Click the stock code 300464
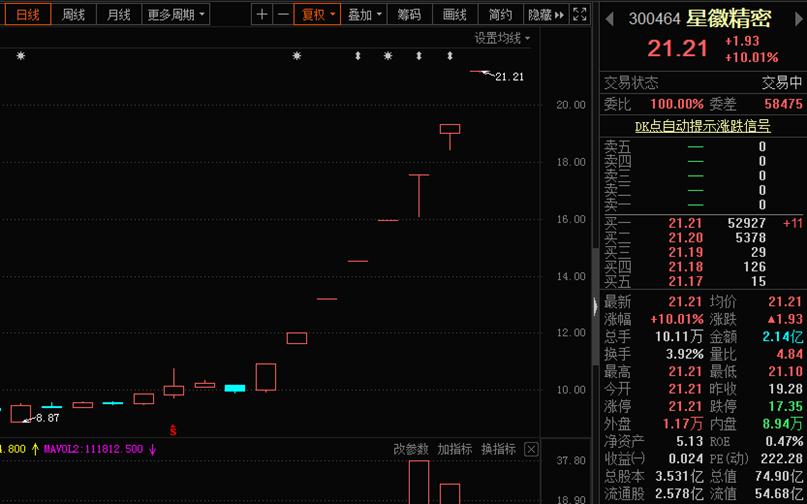This screenshot has height=504, width=807. tap(655, 20)
